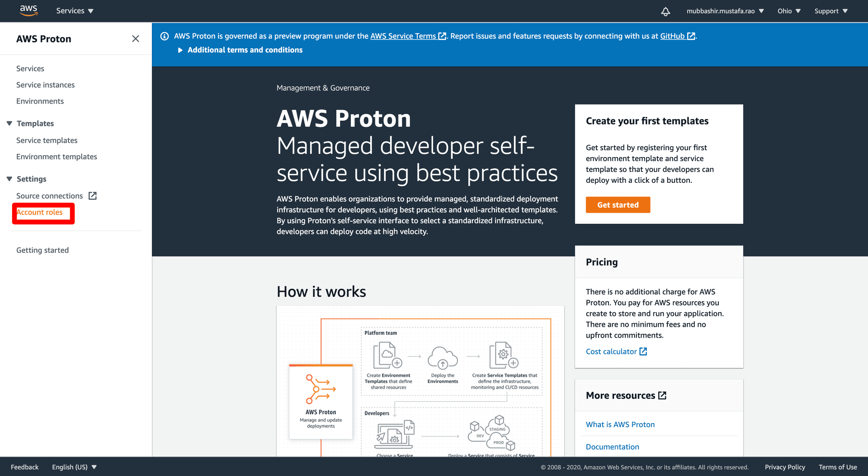The image size is (868, 476).
Task: Open What is AWS Proton link
Action: [620, 424]
